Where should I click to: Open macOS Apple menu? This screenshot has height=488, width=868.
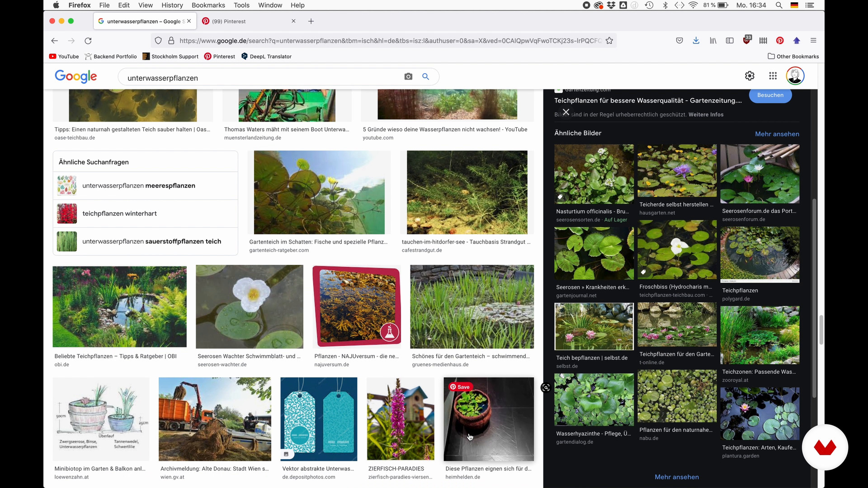point(56,5)
